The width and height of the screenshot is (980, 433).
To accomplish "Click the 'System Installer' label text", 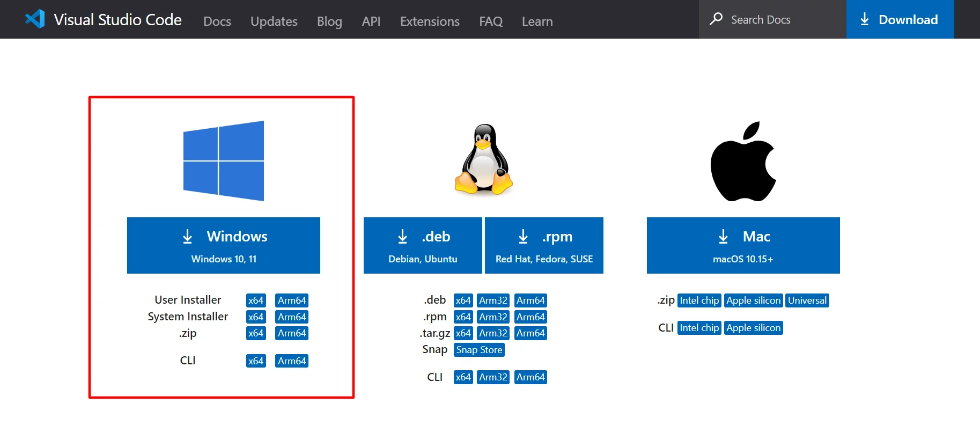I will (x=188, y=317).
